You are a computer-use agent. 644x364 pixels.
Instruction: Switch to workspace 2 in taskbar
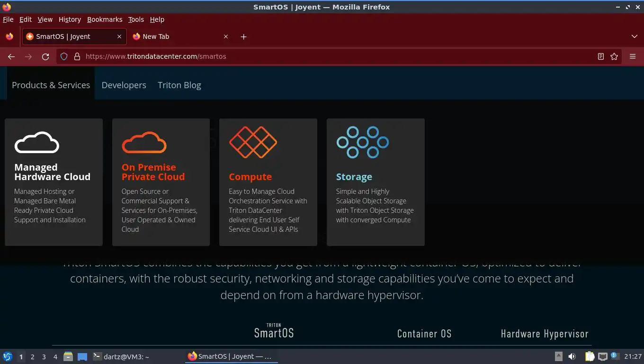coord(32,357)
